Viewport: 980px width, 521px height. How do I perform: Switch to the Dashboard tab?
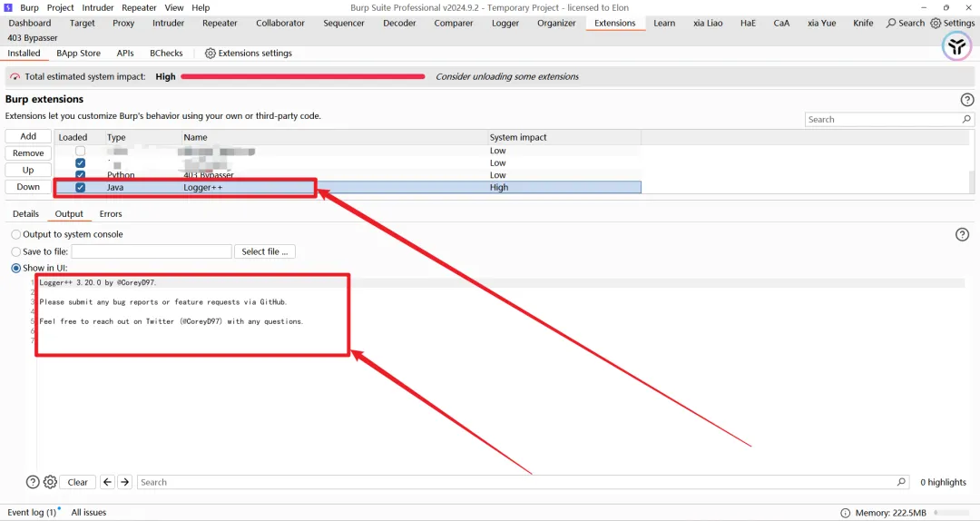(30, 23)
